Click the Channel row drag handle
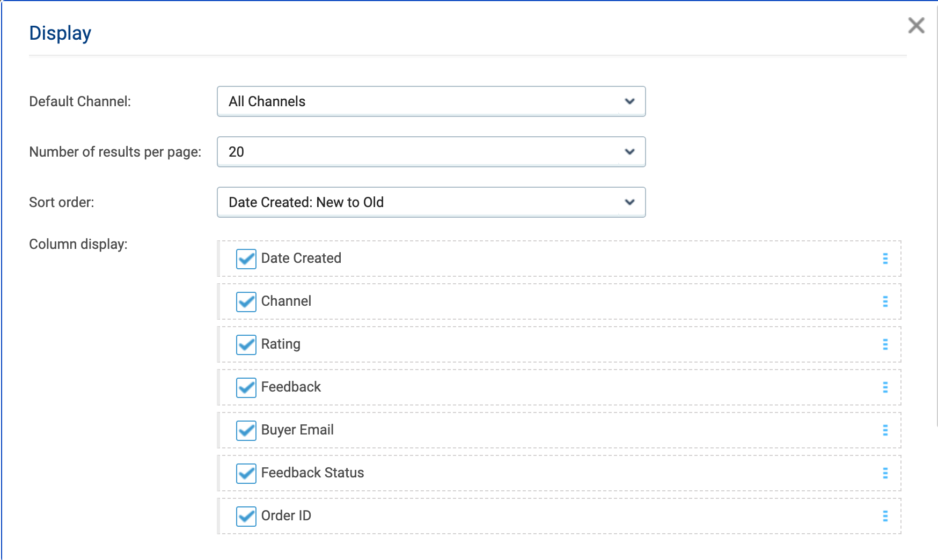 click(x=885, y=301)
